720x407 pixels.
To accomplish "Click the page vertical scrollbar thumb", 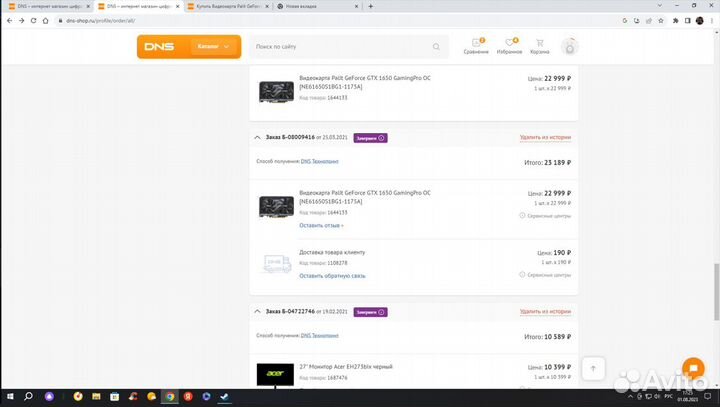I will [716, 292].
